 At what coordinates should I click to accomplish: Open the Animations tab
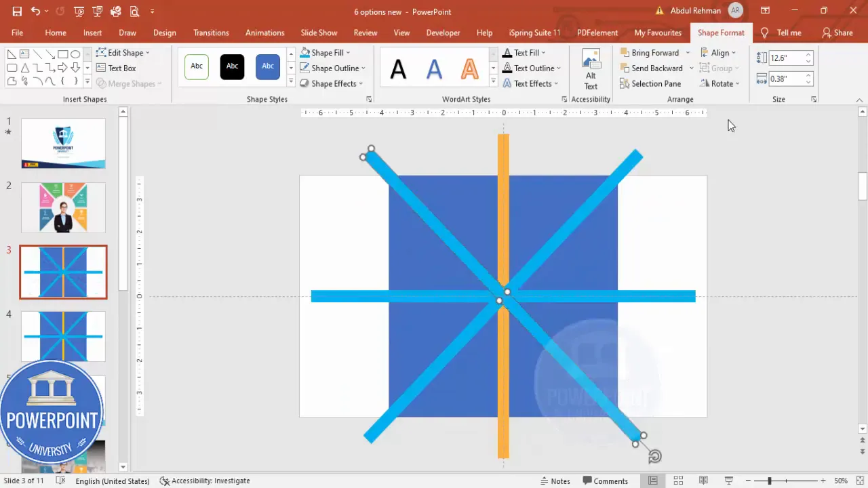click(x=264, y=33)
